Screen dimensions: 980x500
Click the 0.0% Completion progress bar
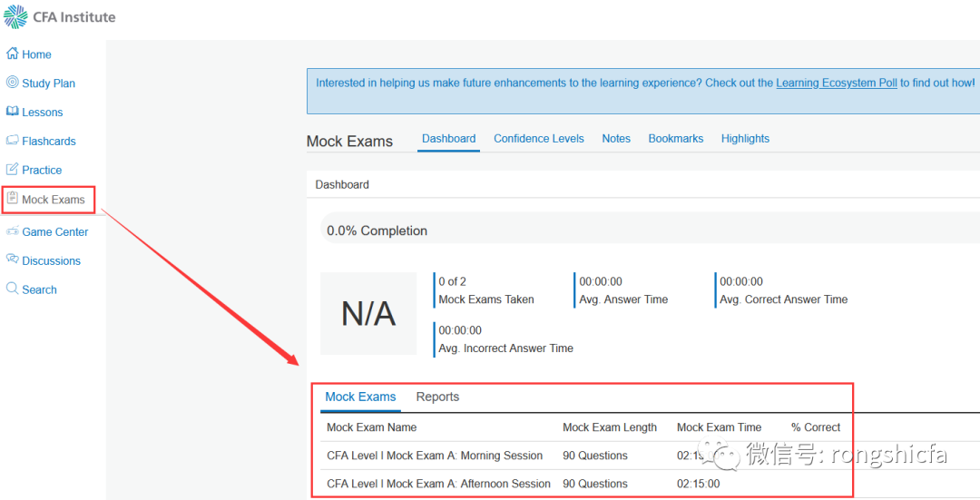[650, 230]
